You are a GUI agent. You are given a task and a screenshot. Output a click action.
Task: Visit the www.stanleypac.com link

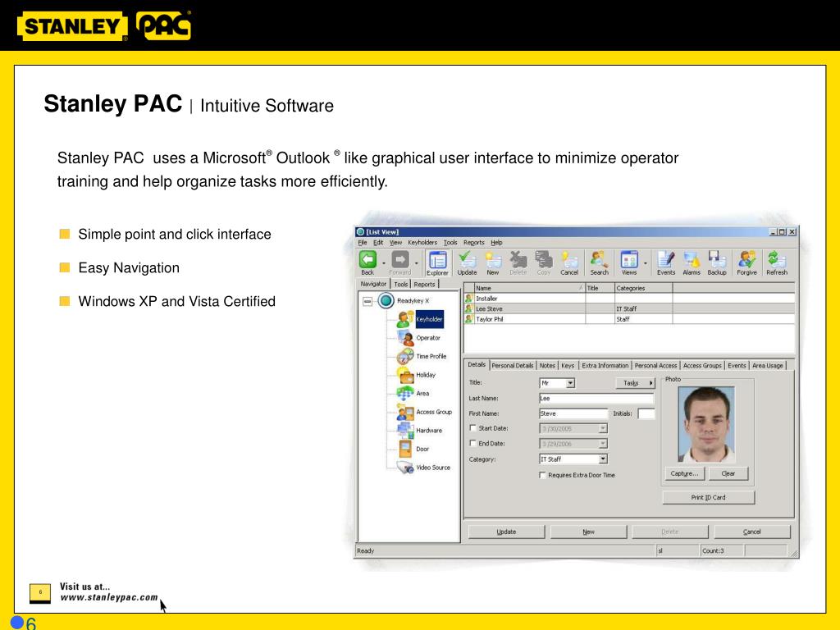[x=109, y=597]
